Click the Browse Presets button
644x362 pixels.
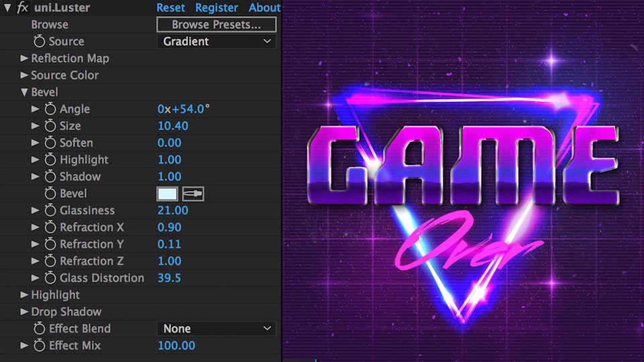click(217, 25)
